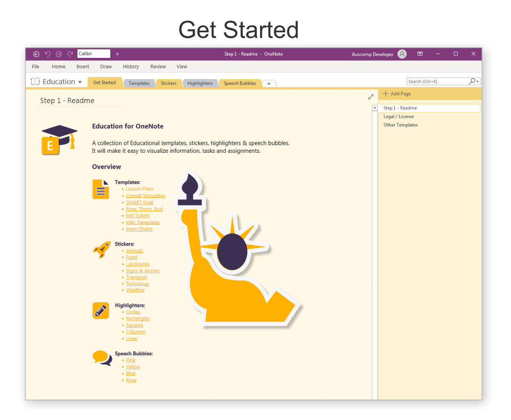Open the View ribbon tab
Screen dimensions: 511x420
click(x=182, y=66)
